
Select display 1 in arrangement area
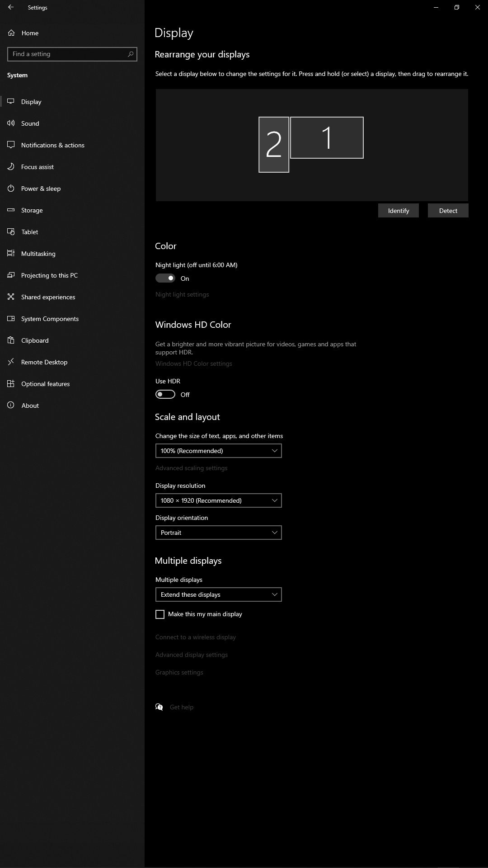click(327, 137)
